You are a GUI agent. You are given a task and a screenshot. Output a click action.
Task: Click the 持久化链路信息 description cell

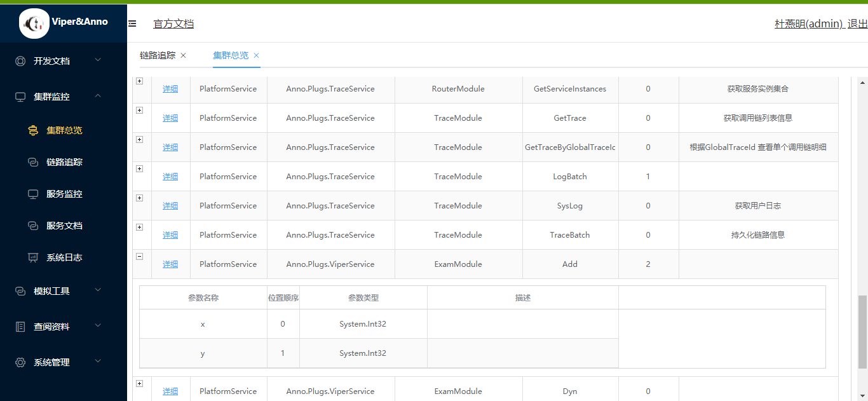pyautogui.click(x=758, y=235)
